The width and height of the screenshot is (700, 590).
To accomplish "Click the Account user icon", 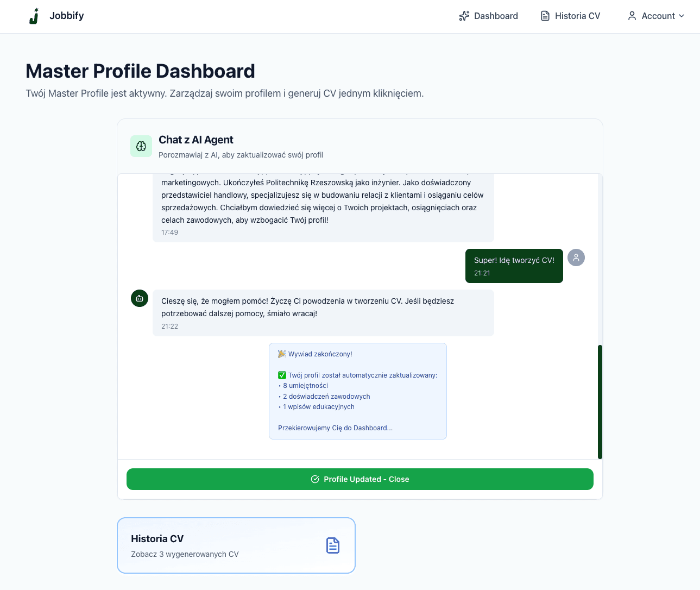I will click(x=632, y=16).
